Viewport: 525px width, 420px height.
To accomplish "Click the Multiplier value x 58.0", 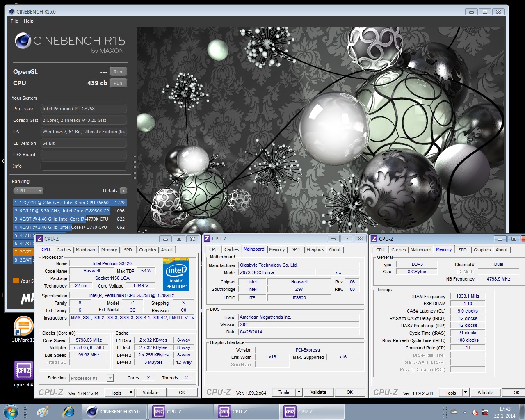I will [89, 348].
